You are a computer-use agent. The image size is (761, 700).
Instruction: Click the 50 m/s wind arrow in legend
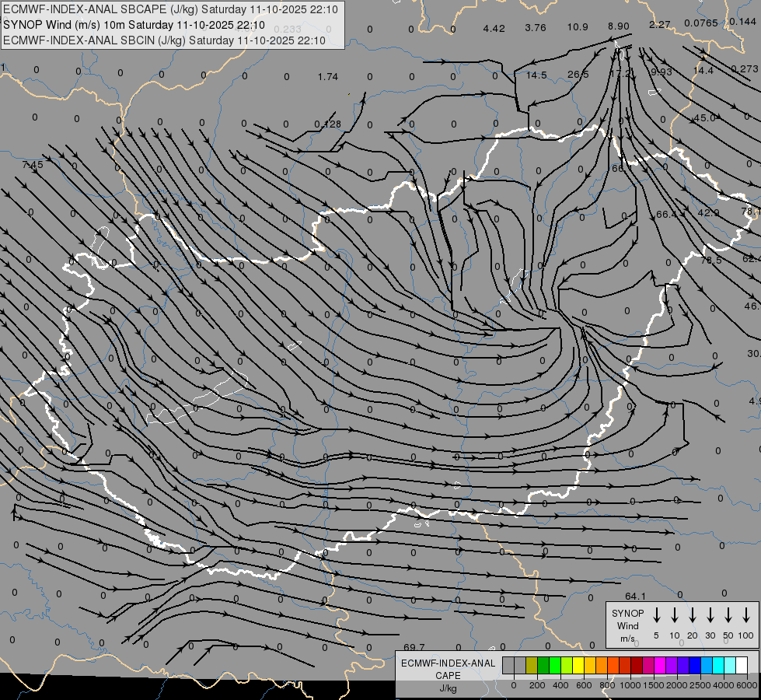pyautogui.click(x=728, y=614)
